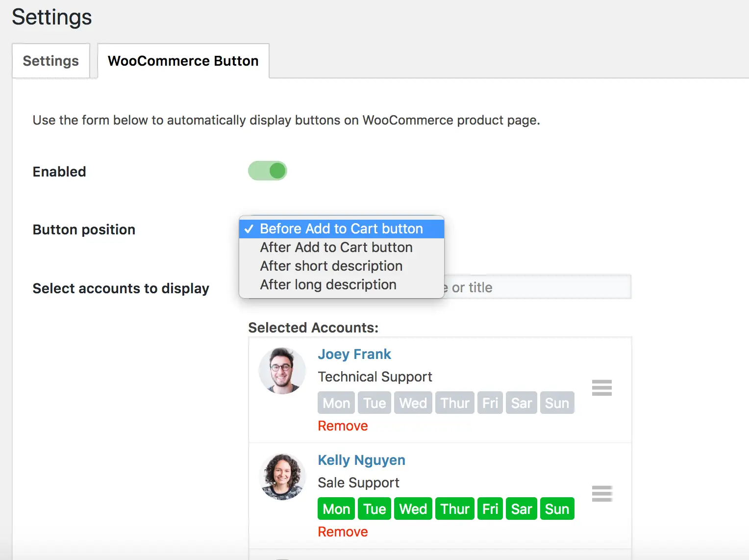Toggle Sun availability for Joey Frank
This screenshot has height=560, width=749.
tap(557, 403)
